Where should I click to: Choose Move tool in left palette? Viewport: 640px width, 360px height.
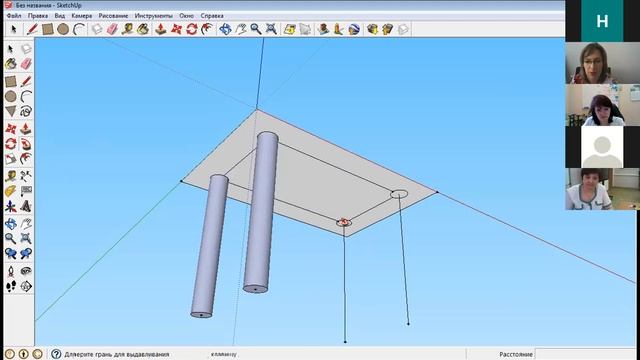coord(11,129)
